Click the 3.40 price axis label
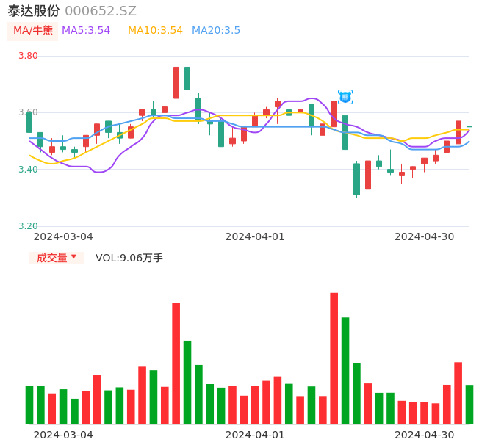Screen dimensions: 504x445 coord(28,170)
